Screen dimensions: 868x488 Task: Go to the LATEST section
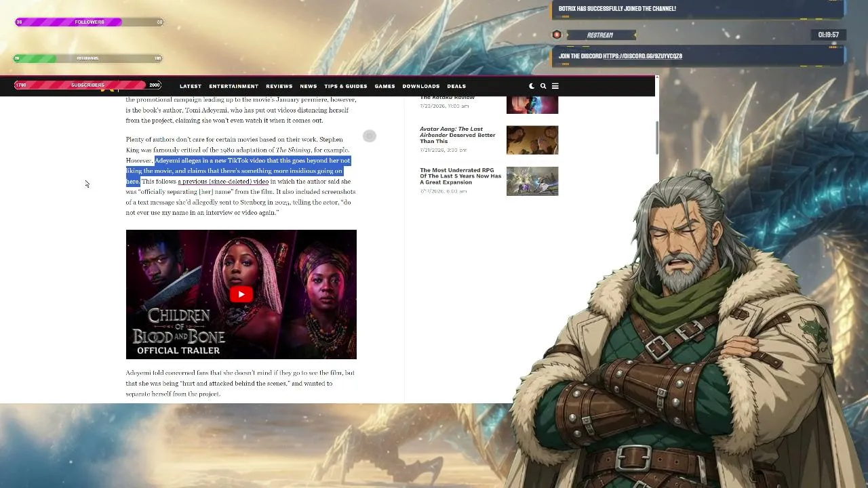(x=191, y=86)
